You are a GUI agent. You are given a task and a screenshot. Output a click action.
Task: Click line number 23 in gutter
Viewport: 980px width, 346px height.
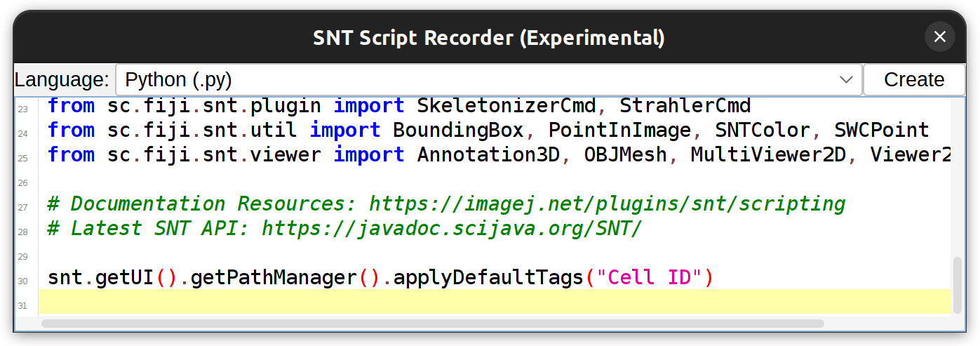click(x=22, y=109)
